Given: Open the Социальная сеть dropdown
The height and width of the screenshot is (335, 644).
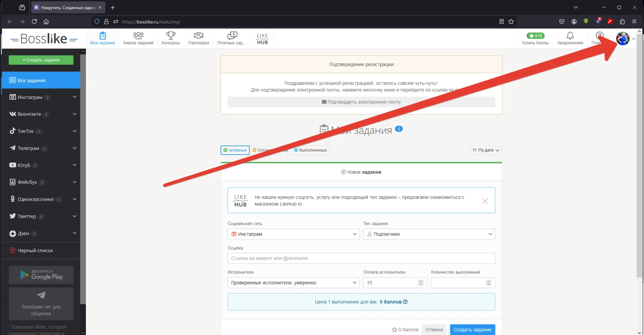Looking at the screenshot, I should [x=293, y=234].
